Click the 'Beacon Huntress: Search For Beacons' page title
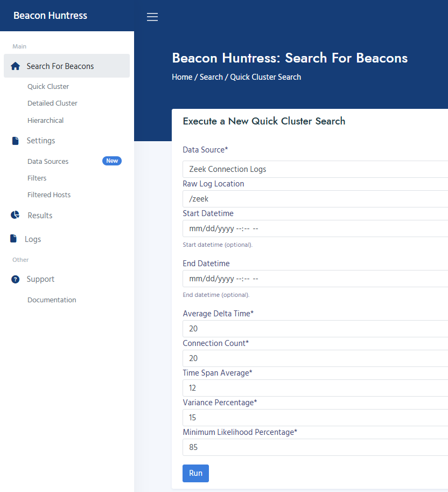 [x=290, y=58]
